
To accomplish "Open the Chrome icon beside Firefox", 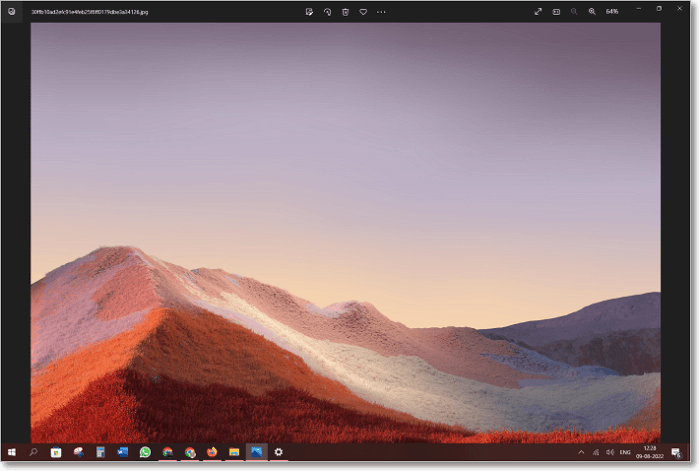I will pyautogui.click(x=190, y=452).
